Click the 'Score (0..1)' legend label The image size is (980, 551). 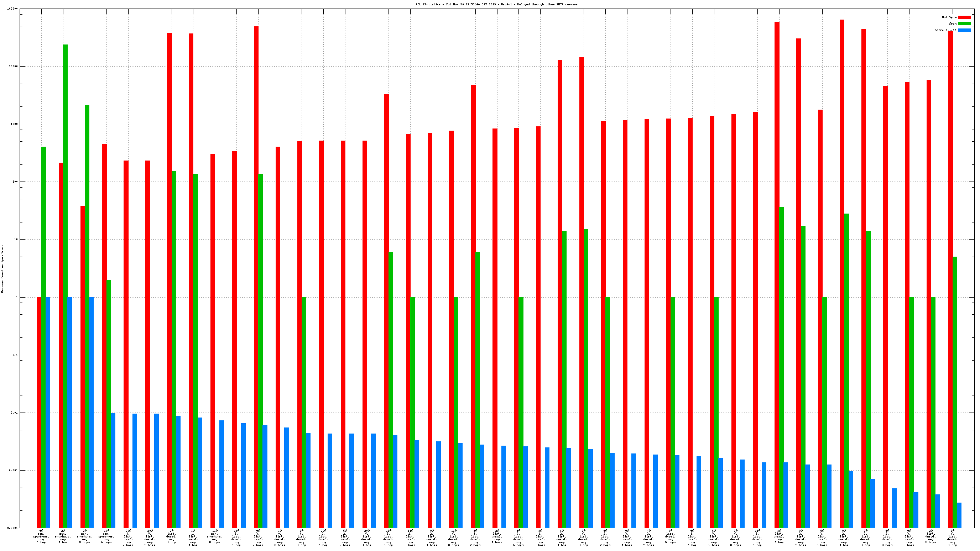click(x=945, y=30)
